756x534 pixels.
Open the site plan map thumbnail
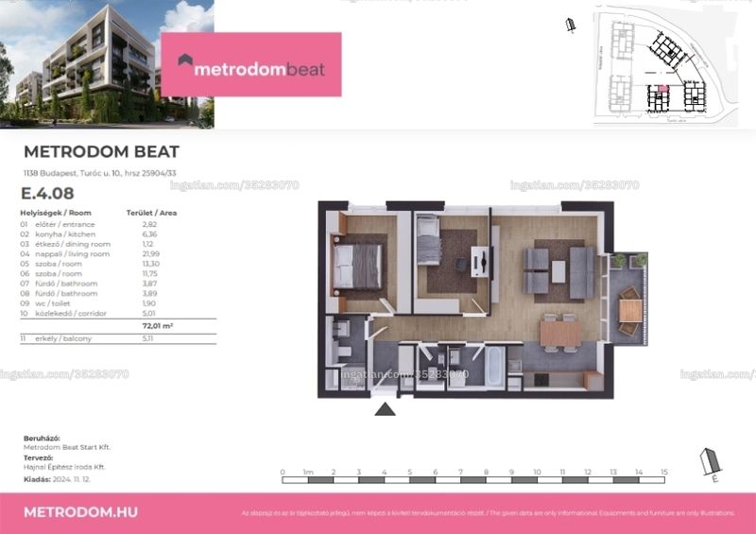666,66
